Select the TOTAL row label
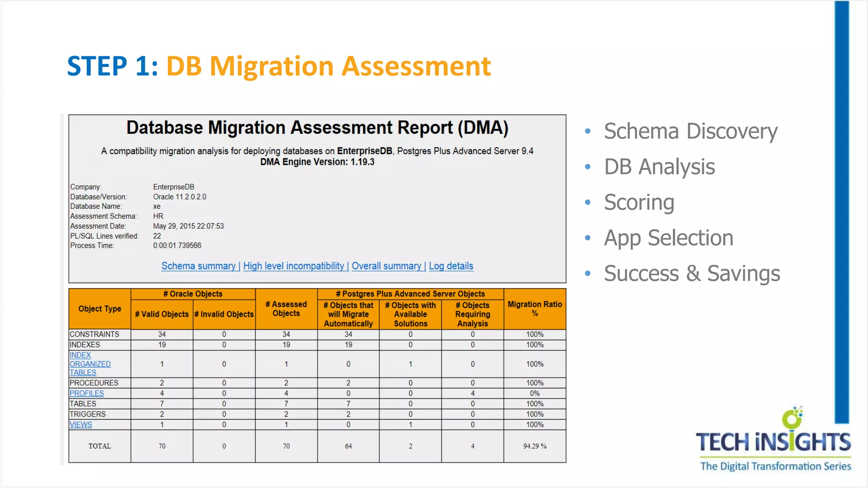The image size is (868, 488). pos(100,446)
